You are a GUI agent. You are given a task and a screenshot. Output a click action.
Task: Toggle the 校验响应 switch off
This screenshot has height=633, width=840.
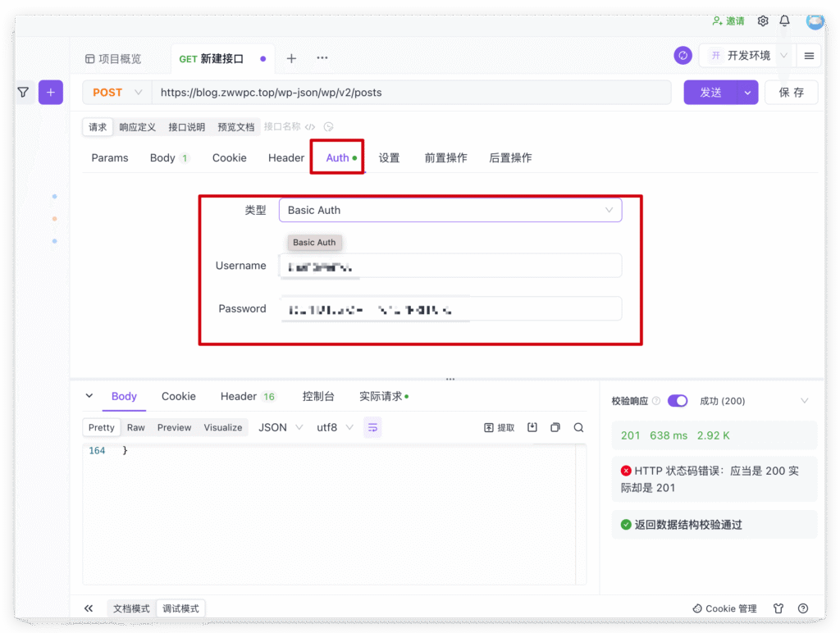point(678,401)
